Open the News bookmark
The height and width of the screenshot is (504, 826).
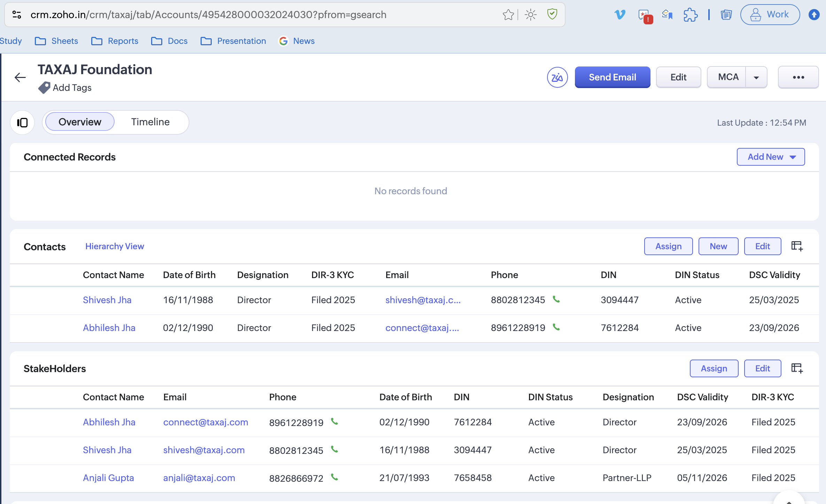[x=297, y=41]
